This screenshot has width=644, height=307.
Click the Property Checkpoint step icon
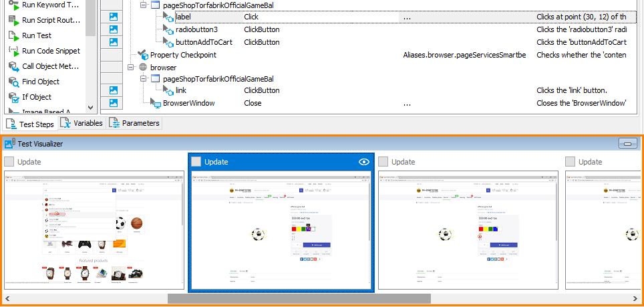click(x=142, y=55)
